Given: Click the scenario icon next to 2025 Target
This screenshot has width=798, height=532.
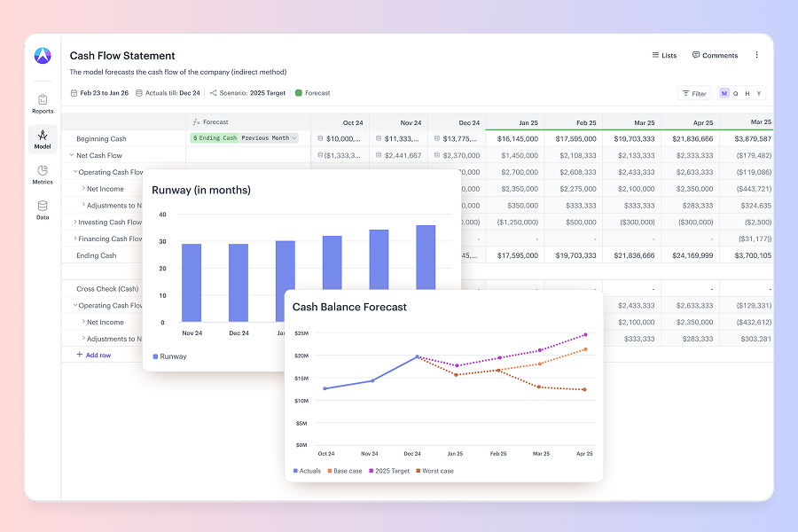Looking at the screenshot, I should coord(214,93).
